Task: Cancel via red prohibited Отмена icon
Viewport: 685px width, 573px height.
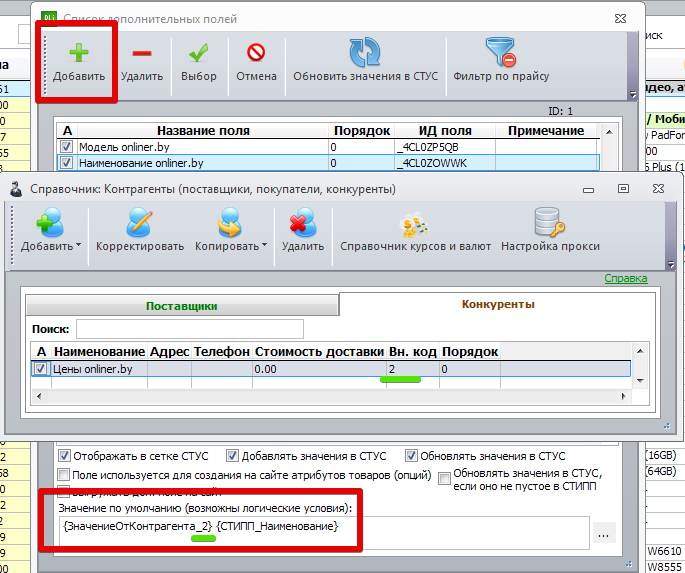Action: click(x=256, y=63)
